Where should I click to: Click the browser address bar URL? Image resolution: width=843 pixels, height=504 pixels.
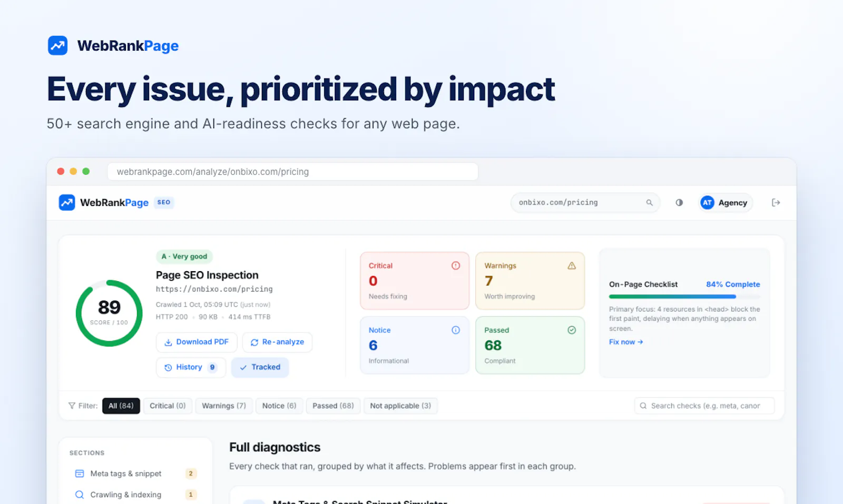click(292, 172)
